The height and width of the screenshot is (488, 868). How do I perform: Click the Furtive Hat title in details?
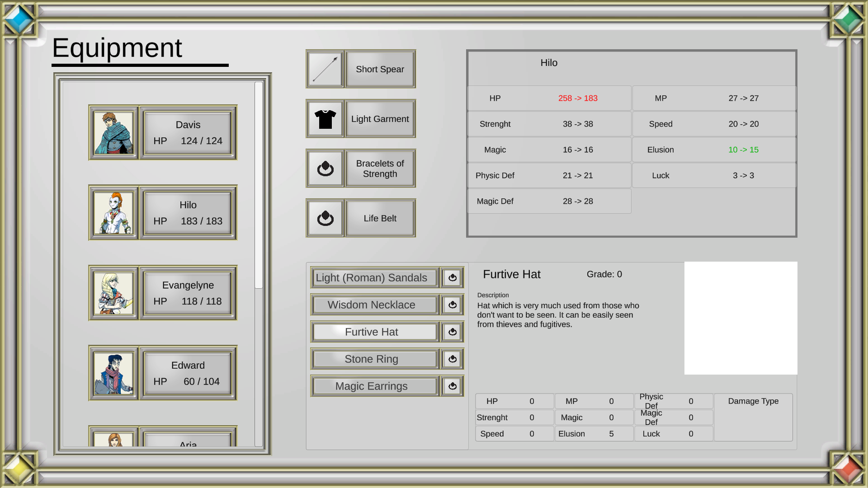[x=512, y=274]
